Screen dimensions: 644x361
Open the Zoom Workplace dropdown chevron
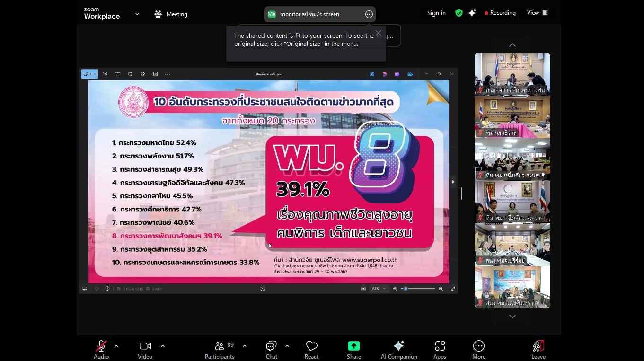pyautogui.click(x=137, y=14)
